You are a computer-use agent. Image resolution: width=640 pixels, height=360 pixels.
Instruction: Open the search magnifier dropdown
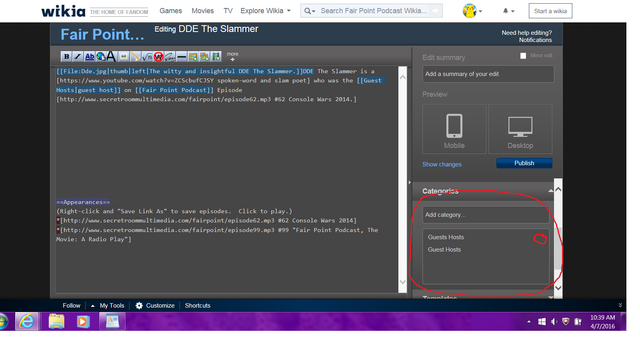pyautogui.click(x=310, y=11)
